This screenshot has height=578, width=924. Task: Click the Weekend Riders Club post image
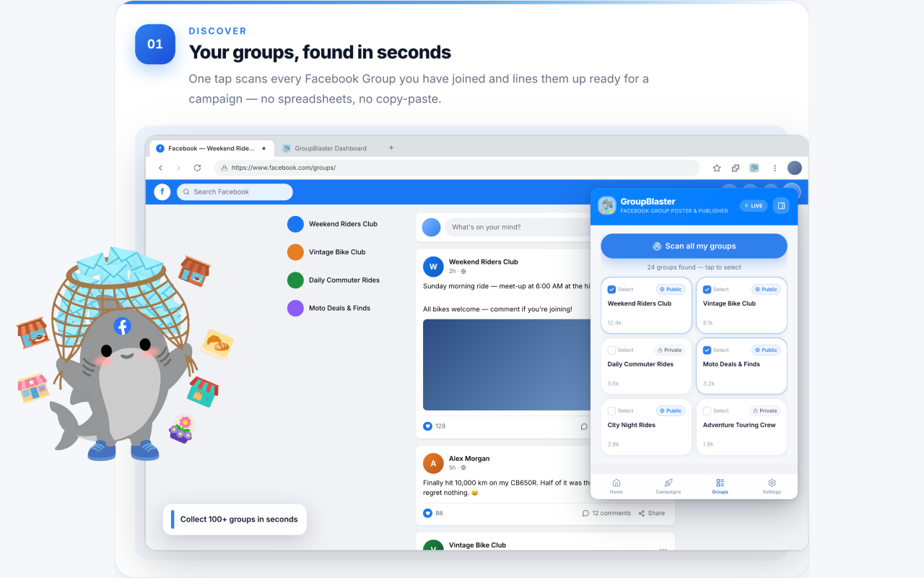click(507, 365)
